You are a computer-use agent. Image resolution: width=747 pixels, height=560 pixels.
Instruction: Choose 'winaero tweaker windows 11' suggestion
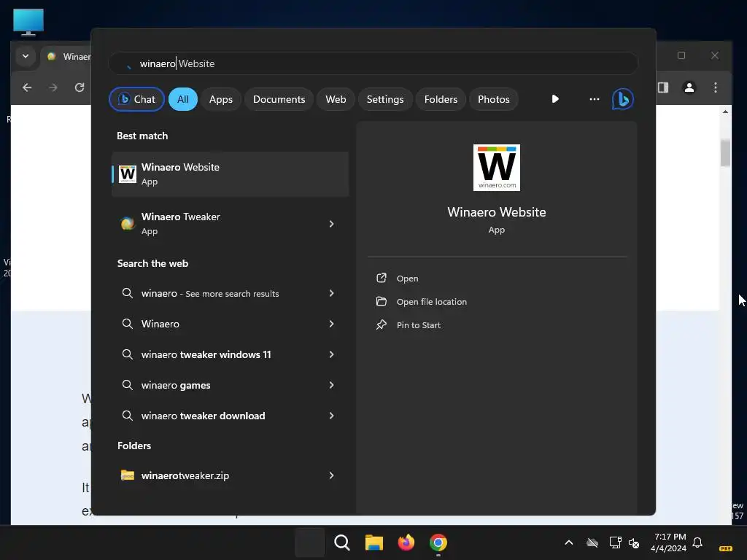click(230, 354)
